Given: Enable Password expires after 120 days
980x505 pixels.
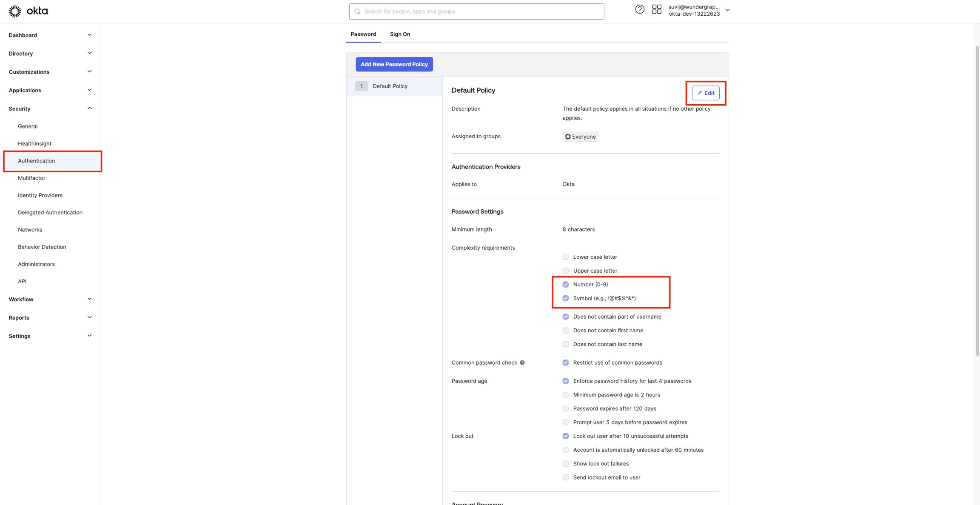Looking at the screenshot, I should (565, 408).
